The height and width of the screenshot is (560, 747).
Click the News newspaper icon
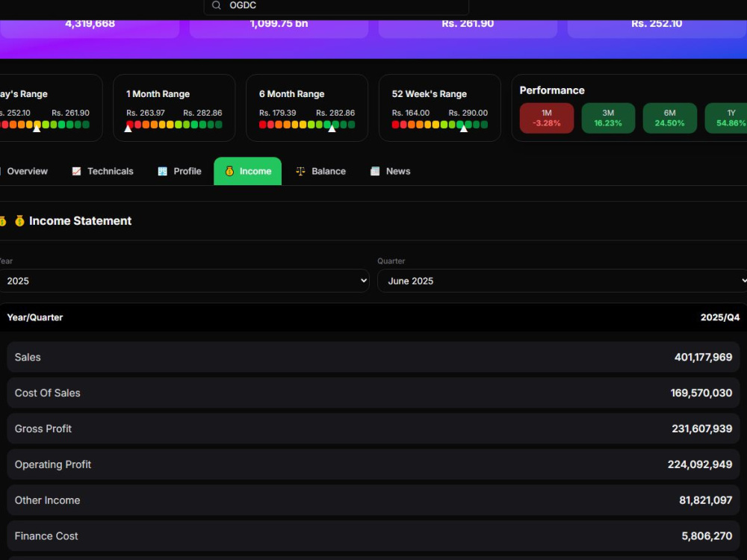[375, 172]
